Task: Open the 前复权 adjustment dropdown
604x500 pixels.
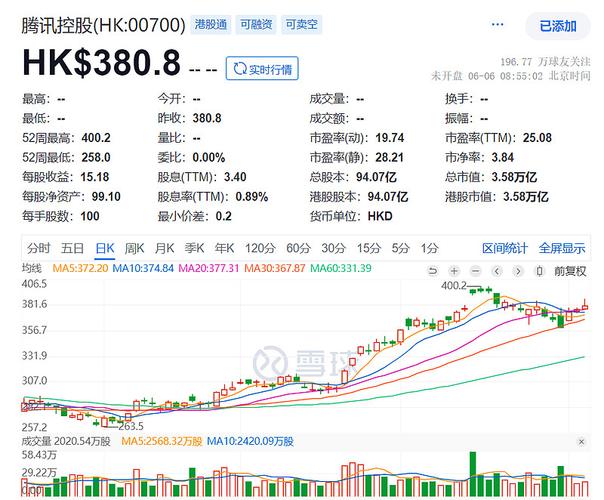Action: [x=570, y=271]
